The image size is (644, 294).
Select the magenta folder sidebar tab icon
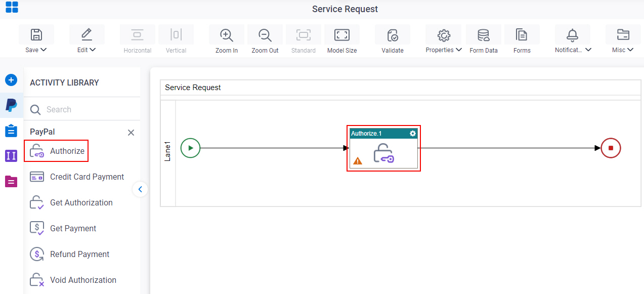pos(11,181)
